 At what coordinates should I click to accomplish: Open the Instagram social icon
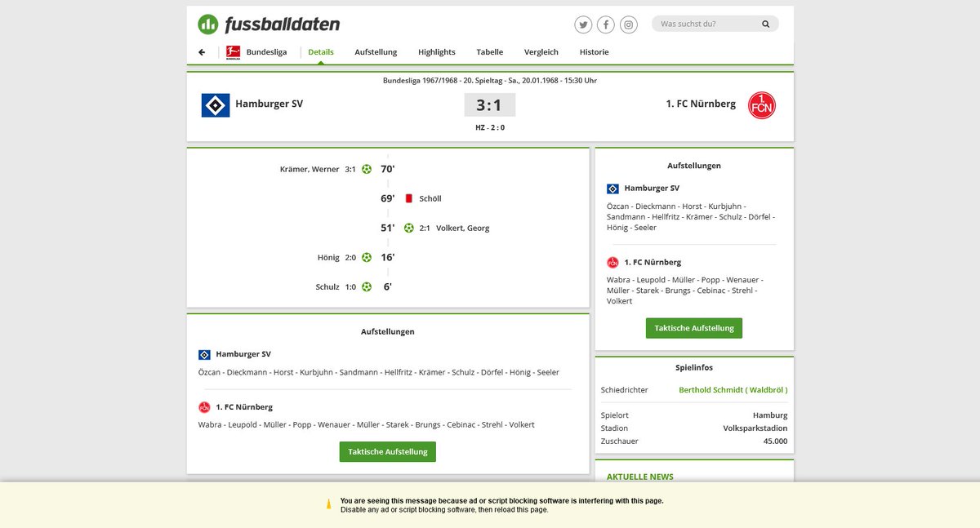click(629, 24)
